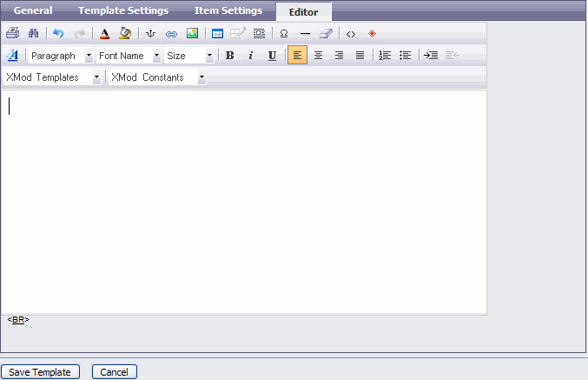Viewport: 588px width, 380px height.
Task: Click the edit table properties icon
Action: pyautogui.click(x=238, y=33)
